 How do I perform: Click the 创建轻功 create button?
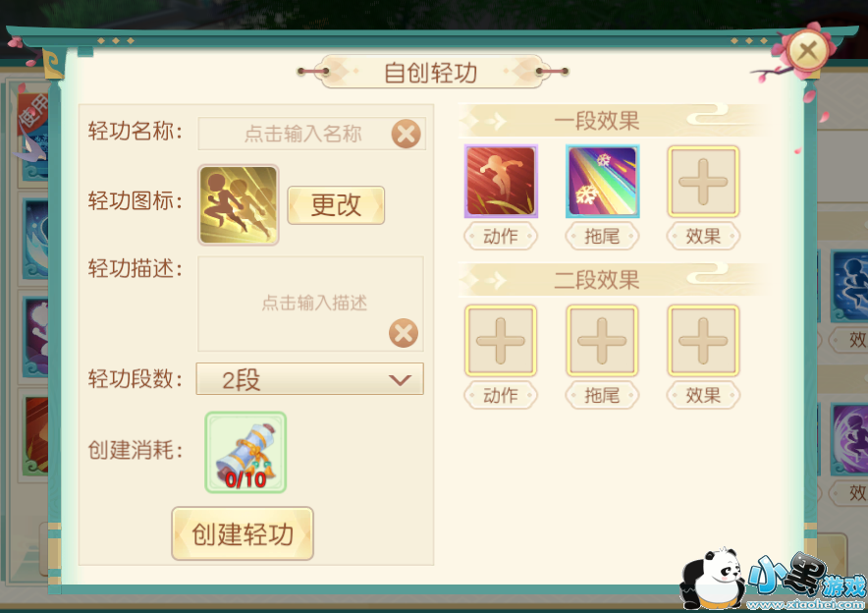(243, 533)
